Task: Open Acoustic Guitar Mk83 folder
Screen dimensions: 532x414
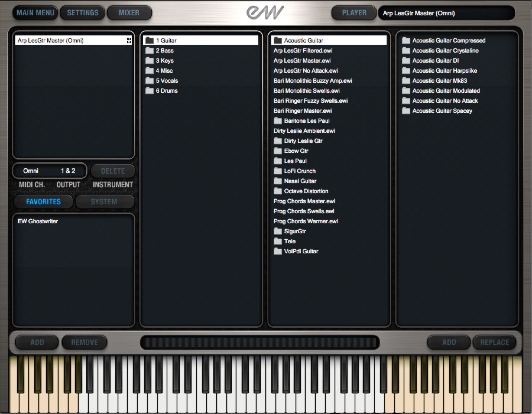Action: click(434, 81)
